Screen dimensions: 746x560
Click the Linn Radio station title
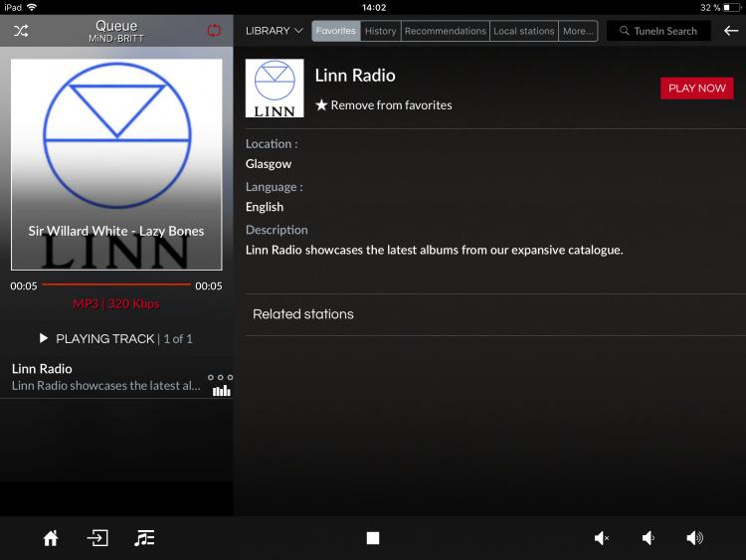pyautogui.click(x=355, y=76)
